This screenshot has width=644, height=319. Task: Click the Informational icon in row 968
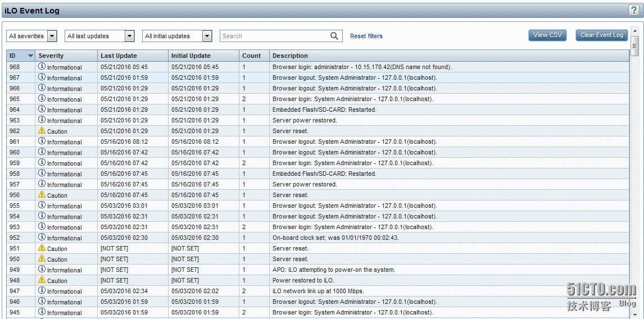coord(42,66)
